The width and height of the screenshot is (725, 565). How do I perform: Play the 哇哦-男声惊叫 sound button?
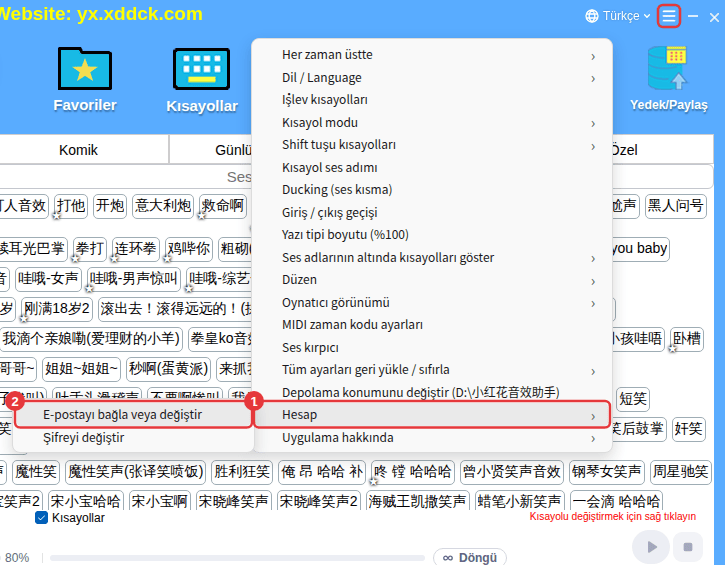point(134,279)
